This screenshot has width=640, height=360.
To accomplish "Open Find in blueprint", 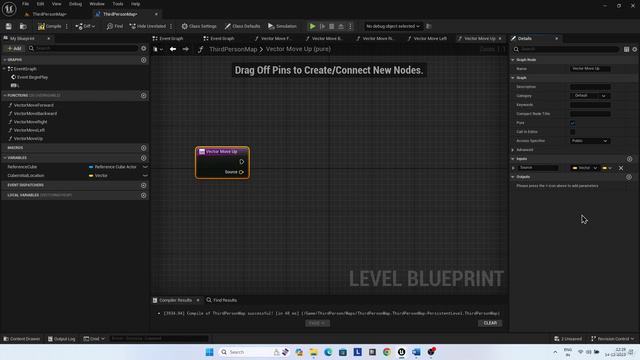I will click(115, 26).
